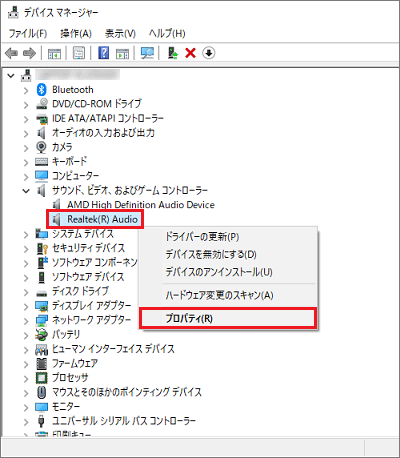Click the show/hide console tree toolbar icon
Image resolution: width=400 pixels, height=458 pixels.
[54, 53]
